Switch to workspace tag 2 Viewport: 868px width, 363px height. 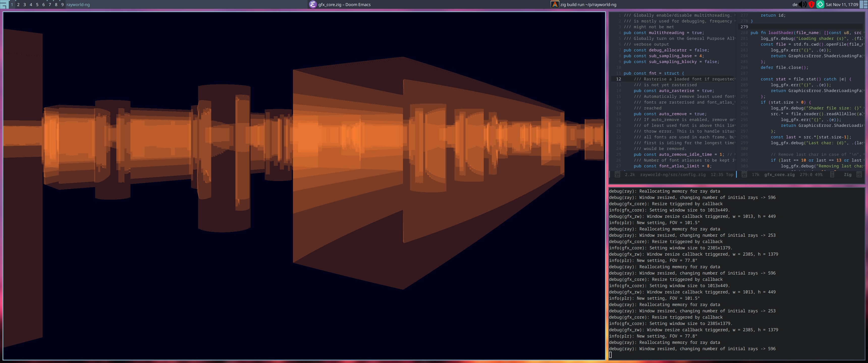(x=18, y=5)
